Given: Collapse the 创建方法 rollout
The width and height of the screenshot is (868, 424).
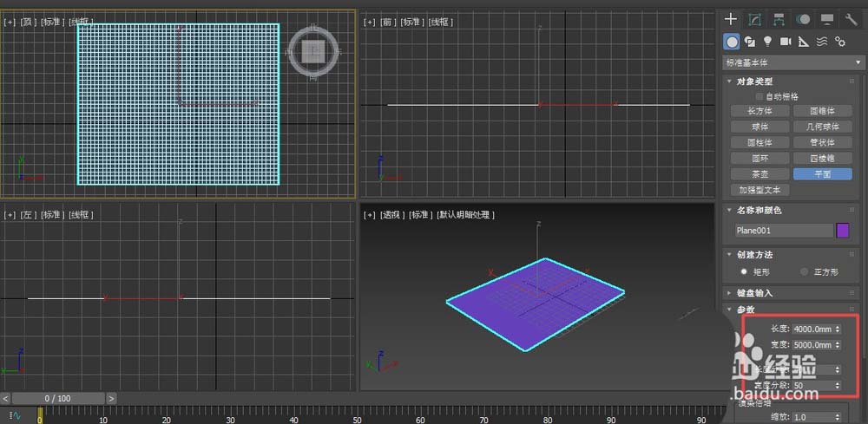Looking at the screenshot, I should [x=730, y=255].
